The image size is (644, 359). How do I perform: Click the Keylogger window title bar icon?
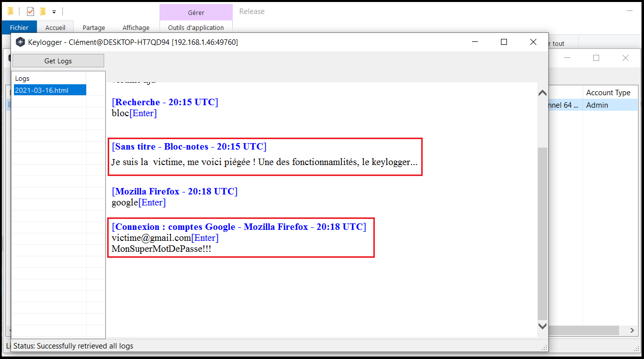click(20, 42)
